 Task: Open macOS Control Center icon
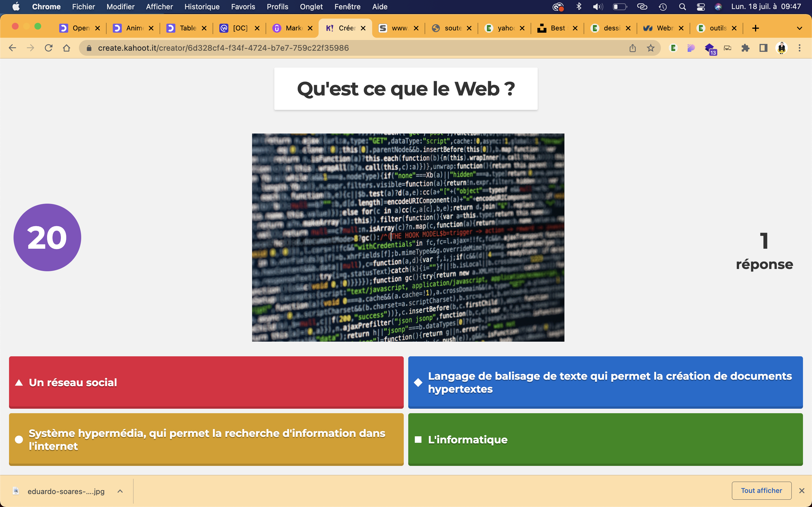pos(701,7)
